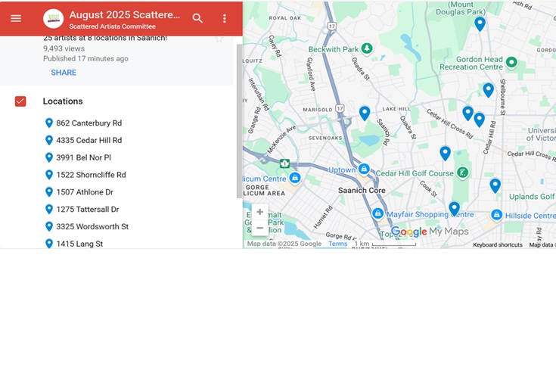Open the hamburger menu in header
Viewport: 556px width, 392px height.
point(16,18)
